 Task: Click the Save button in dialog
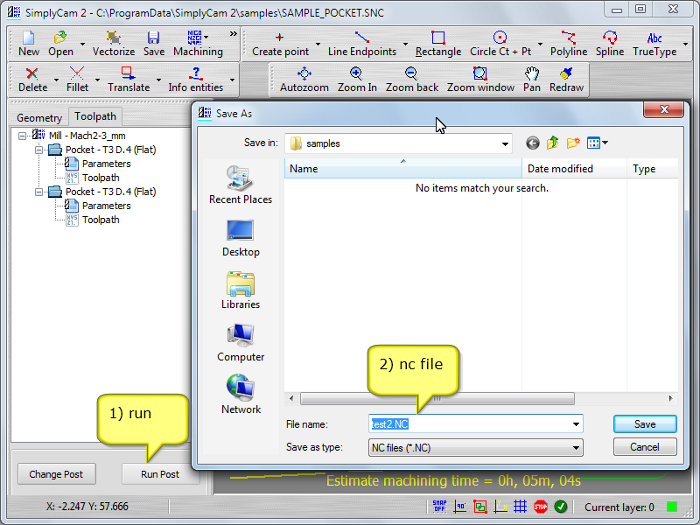[x=644, y=424]
